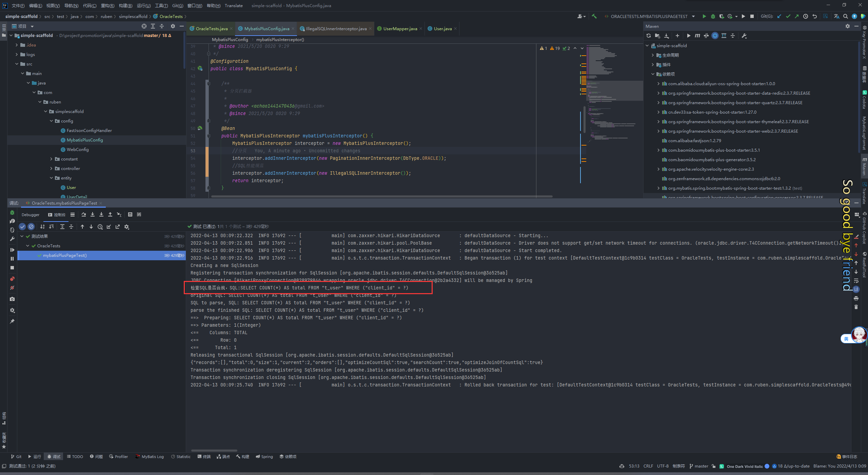Screen dimensions: 868x475
Task: Click the Commit checkmark icon in toolbar
Action: click(x=788, y=16)
